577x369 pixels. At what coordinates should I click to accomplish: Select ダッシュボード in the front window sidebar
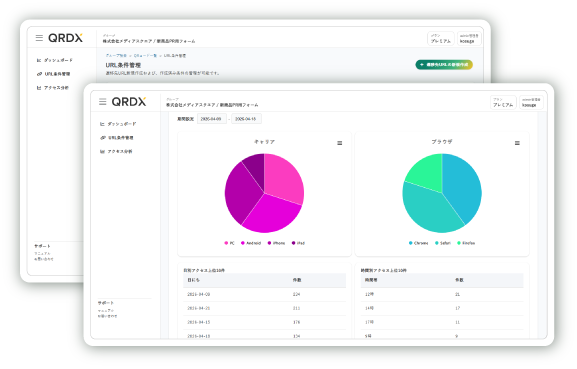(x=118, y=124)
